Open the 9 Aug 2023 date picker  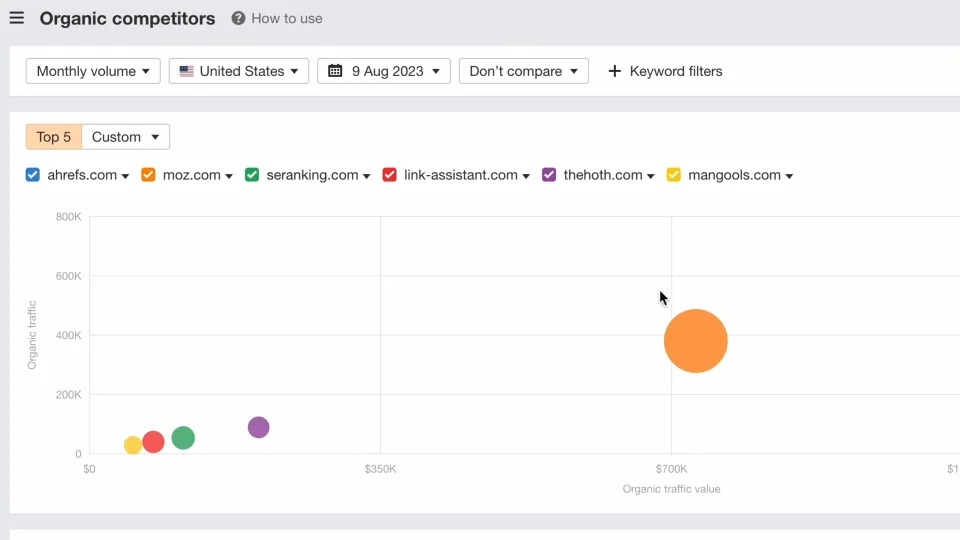pos(384,71)
